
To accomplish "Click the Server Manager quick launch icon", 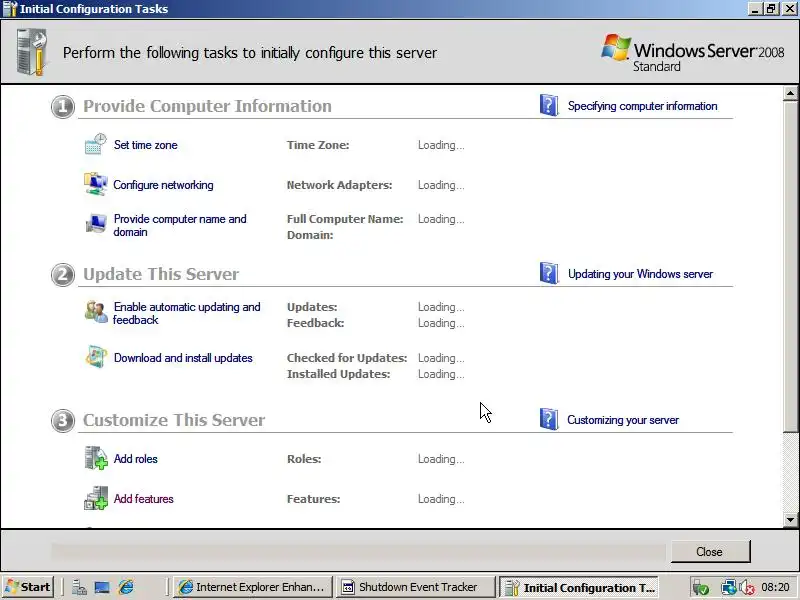I will pos(79,587).
